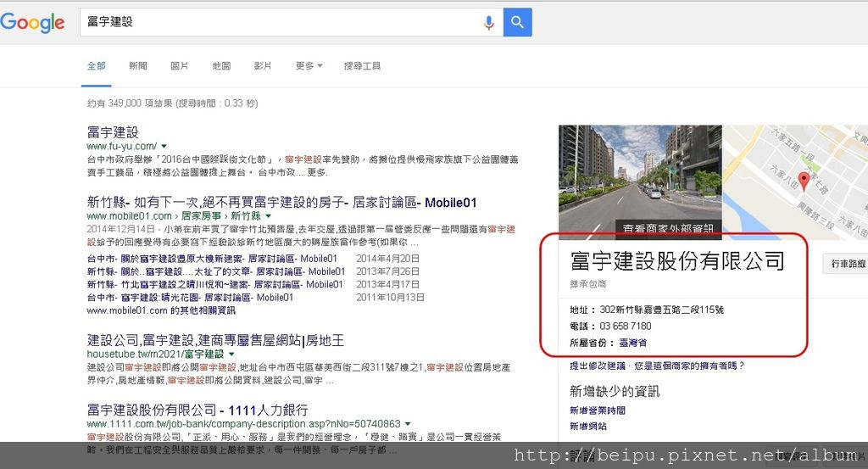Switch to the 圖片 tab
Image resolution: width=868 pixels, height=469 pixels.
180,66
